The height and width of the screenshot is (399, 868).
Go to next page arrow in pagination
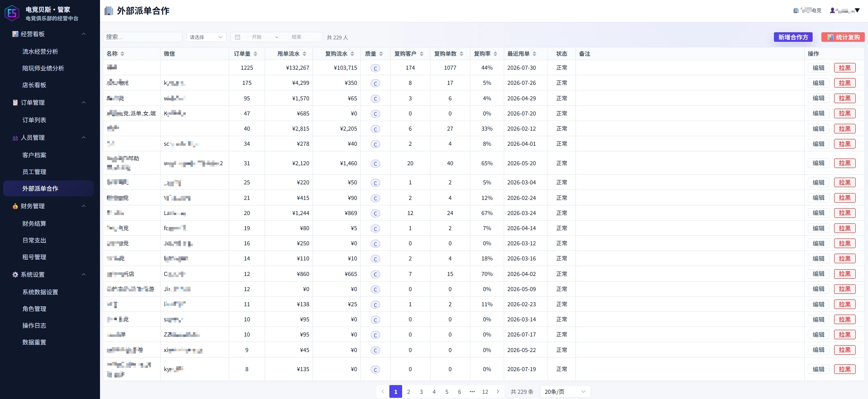click(x=498, y=392)
